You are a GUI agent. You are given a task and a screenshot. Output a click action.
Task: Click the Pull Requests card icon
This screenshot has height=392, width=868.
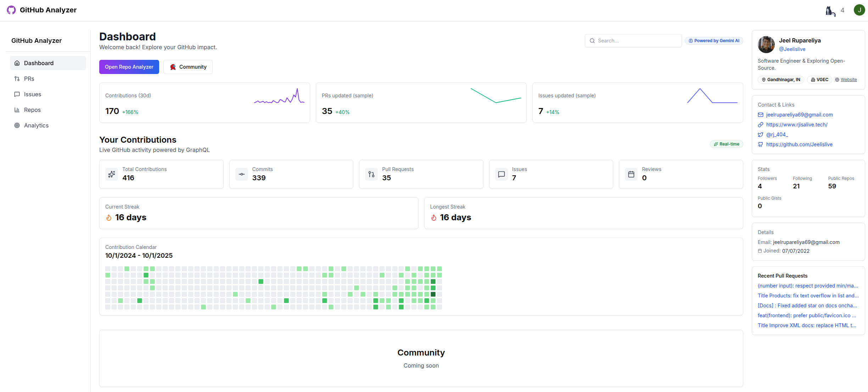point(371,174)
